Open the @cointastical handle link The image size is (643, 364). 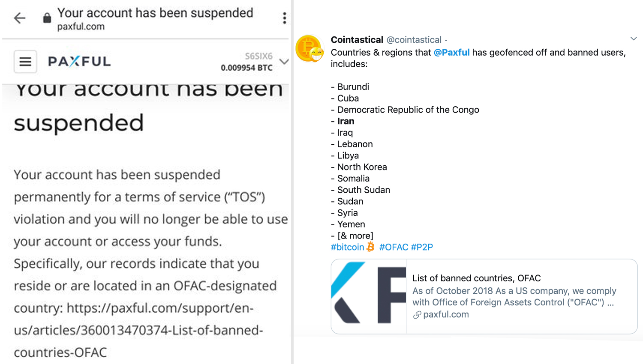[414, 40]
